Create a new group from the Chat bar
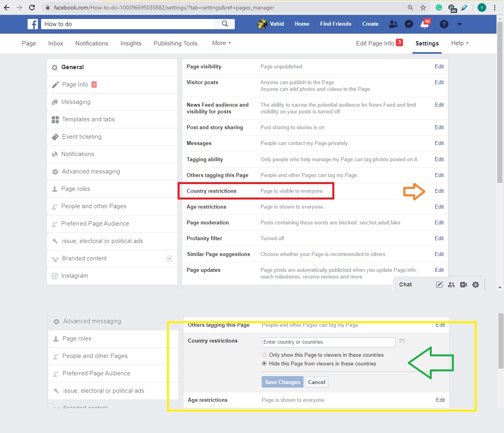Image resolution: width=504 pixels, height=433 pixels. coord(451,284)
